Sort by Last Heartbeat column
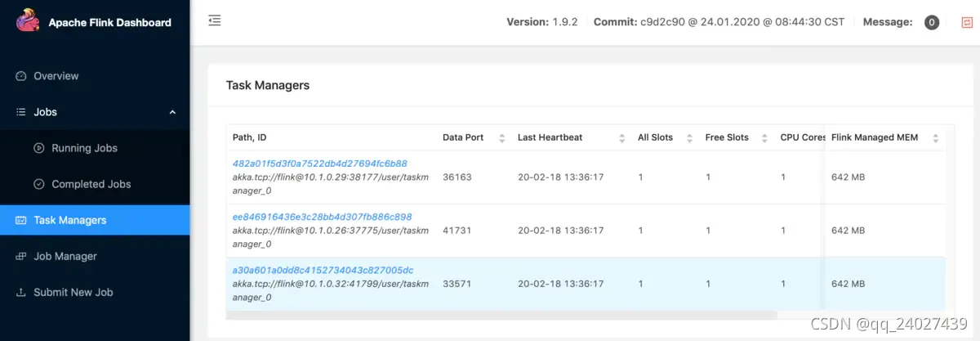Image resolution: width=980 pixels, height=341 pixels. pyautogui.click(x=621, y=137)
